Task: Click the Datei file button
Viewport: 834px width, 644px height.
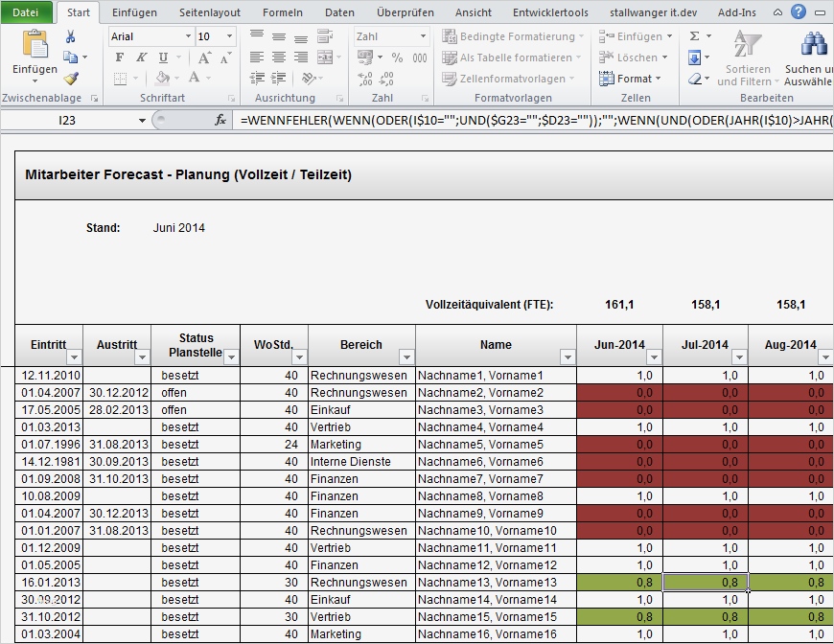Action: pos(26,12)
